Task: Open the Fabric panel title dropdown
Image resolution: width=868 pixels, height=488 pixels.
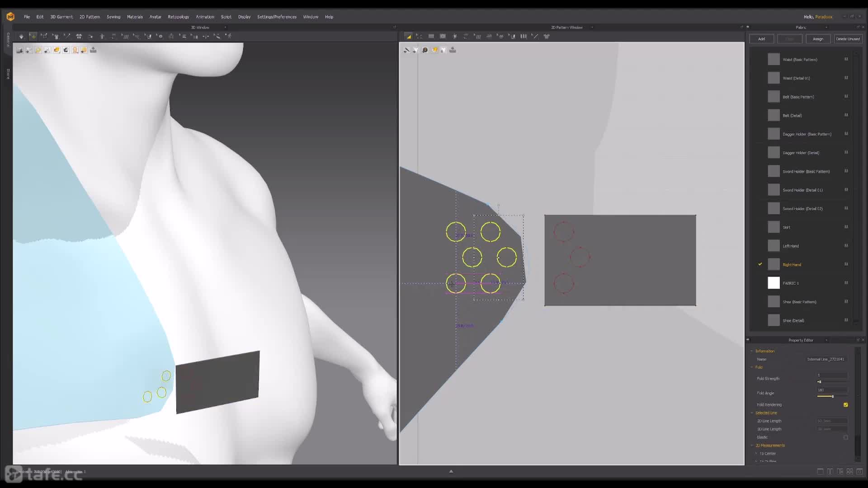Action: tap(826, 28)
